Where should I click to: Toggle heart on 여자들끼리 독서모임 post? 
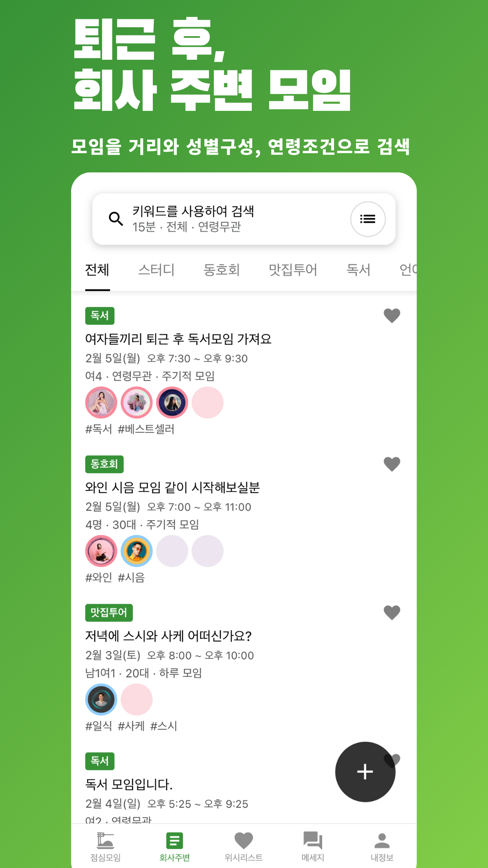[x=392, y=316]
